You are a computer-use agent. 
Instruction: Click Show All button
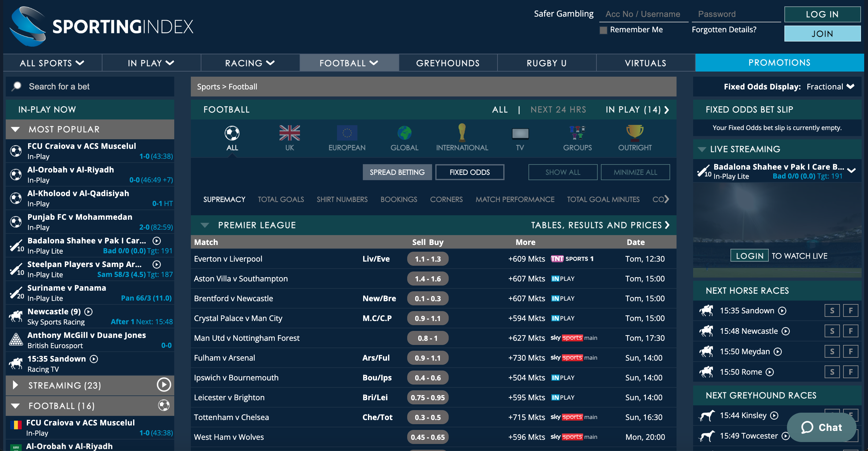(x=563, y=172)
